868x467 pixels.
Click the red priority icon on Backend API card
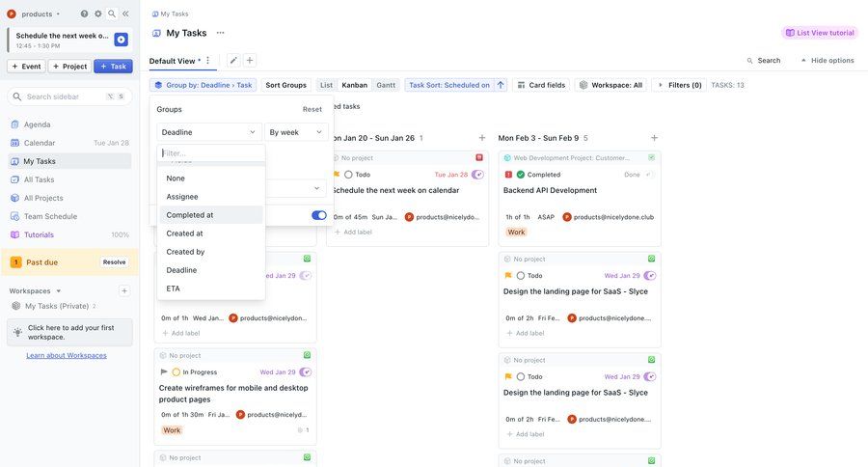coord(508,175)
